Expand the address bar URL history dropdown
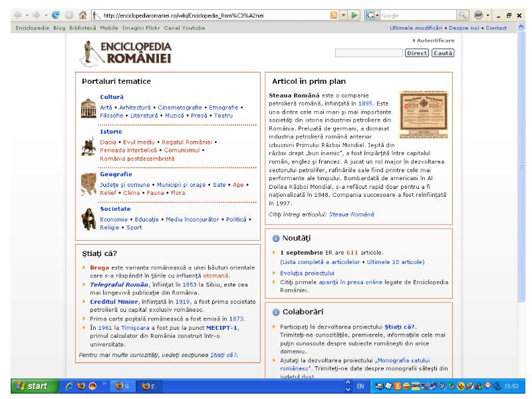 (344, 15)
